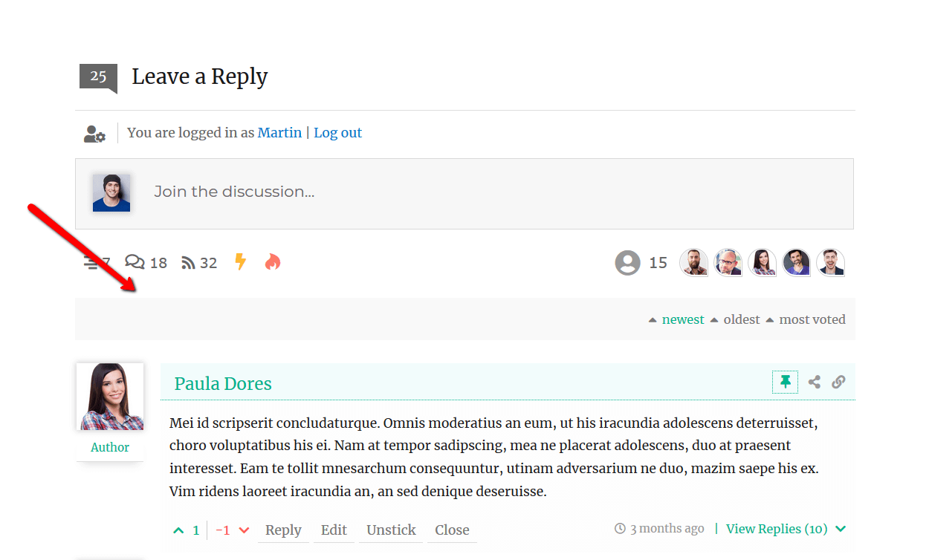Sort comments by newest
This screenshot has height=560, width=929.
pos(682,319)
